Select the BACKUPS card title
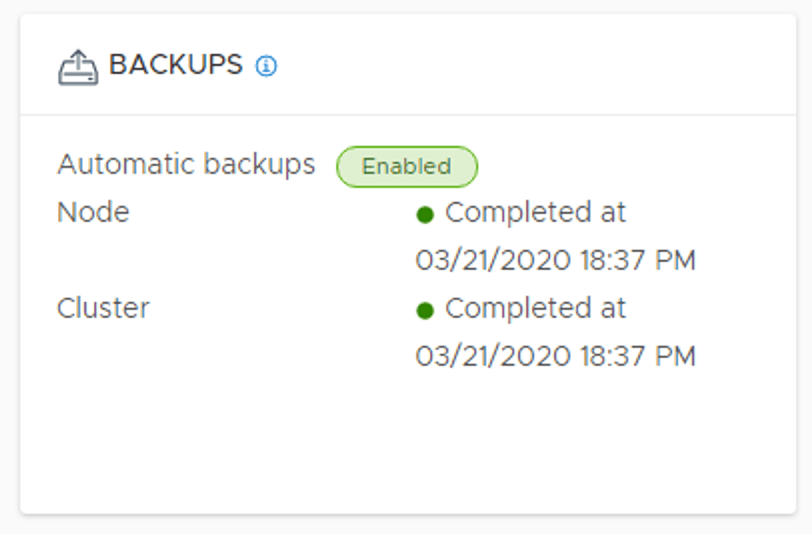The width and height of the screenshot is (812, 534). click(175, 65)
